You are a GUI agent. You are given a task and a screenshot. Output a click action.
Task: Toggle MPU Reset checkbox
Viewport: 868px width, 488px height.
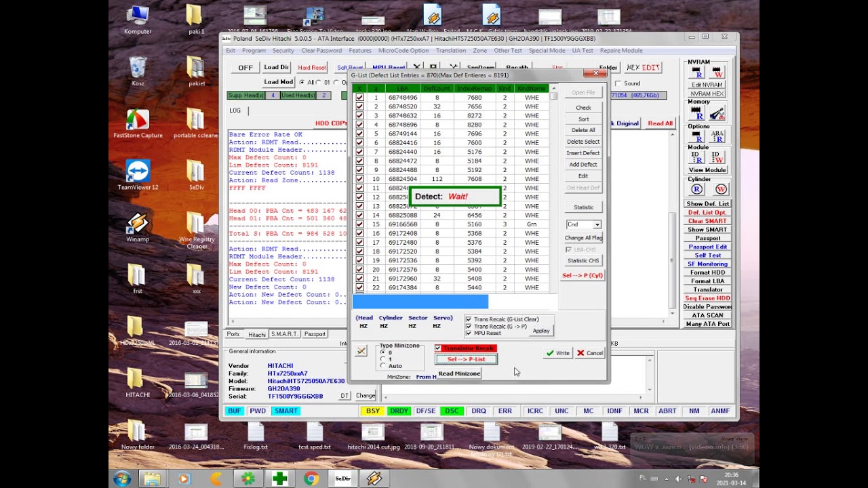click(x=468, y=333)
